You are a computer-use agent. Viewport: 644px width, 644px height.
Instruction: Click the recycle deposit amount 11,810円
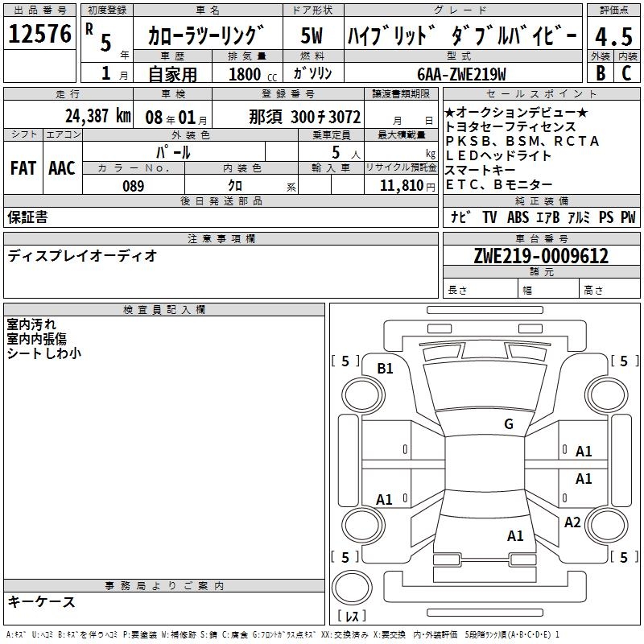pos(401,186)
